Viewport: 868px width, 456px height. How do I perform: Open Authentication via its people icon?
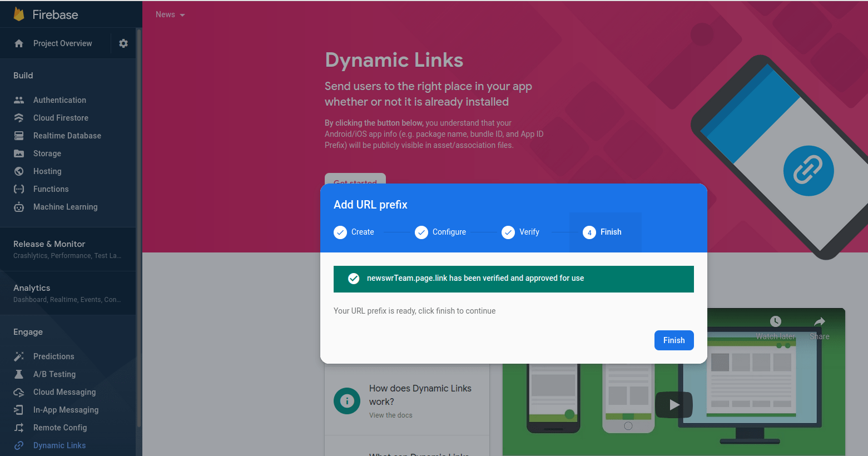pyautogui.click(x=19, y=100)
